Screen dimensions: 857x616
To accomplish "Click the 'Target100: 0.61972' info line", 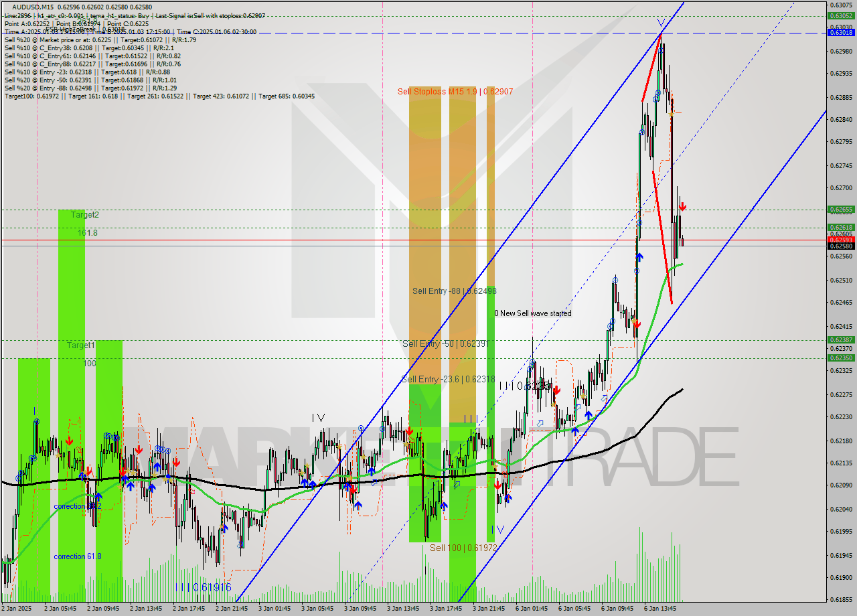I will [x=159, y=96].
